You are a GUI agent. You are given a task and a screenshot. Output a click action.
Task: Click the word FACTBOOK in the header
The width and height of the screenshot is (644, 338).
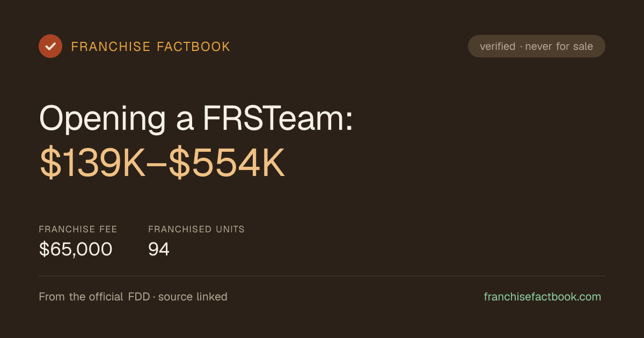[x=194, y=47]
